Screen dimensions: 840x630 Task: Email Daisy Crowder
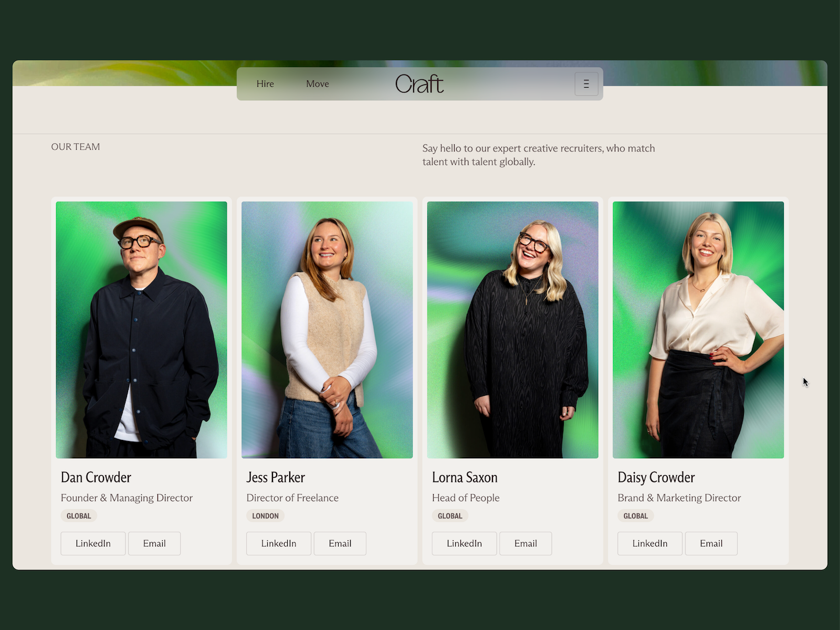pyautogui.click(x=711, y=543)
